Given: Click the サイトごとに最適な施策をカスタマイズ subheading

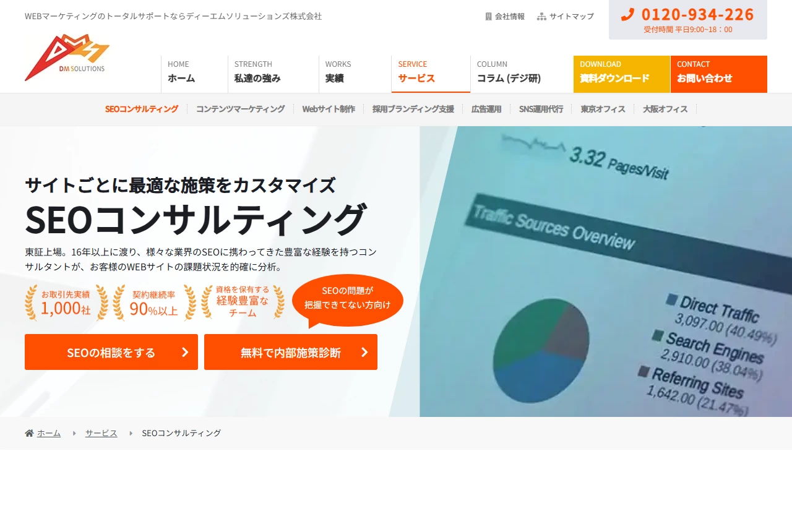Looking at the screenshot, I should pyautogui.click(x=180, y=185).
